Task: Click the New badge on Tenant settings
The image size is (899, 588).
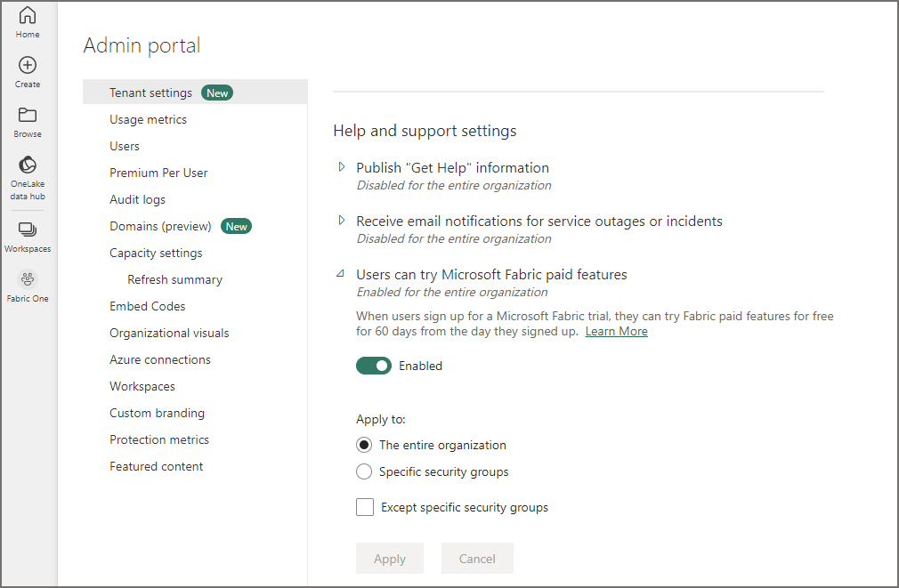Action: 217,93
